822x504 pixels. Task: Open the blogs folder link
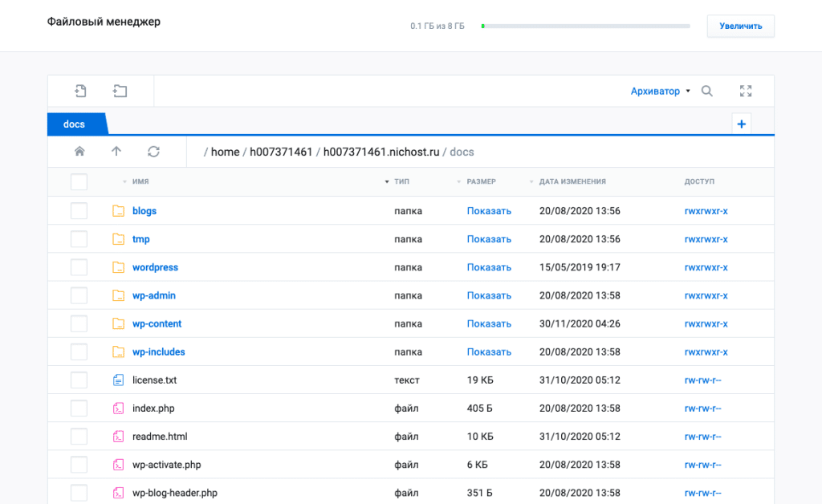144,210
